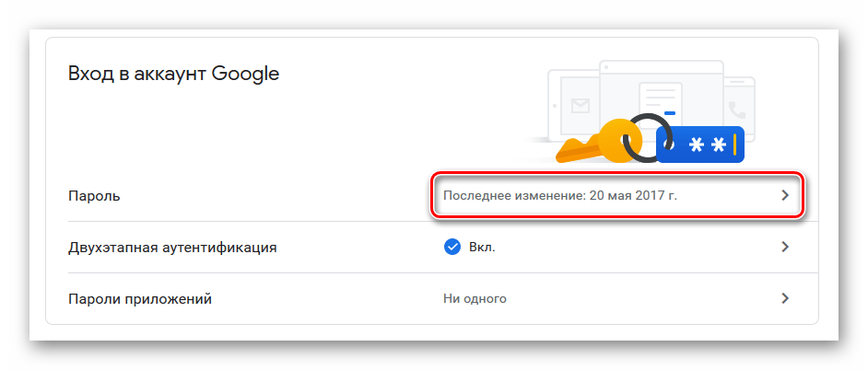Click the Вкл. status text
The height and width of the screenshot is (370, 868).
click(484, 248)
